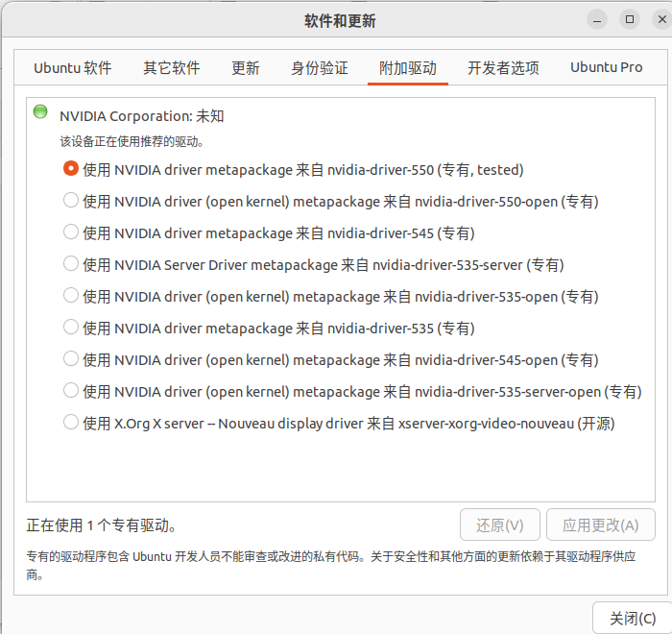Switch to the 其它软件 tab

(x=172, y=68)
